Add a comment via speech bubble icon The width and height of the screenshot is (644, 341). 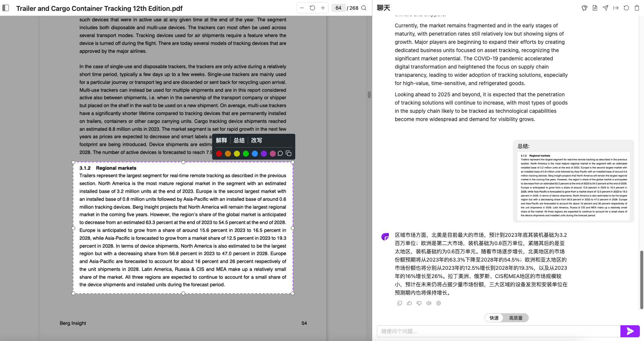[280, 153]
